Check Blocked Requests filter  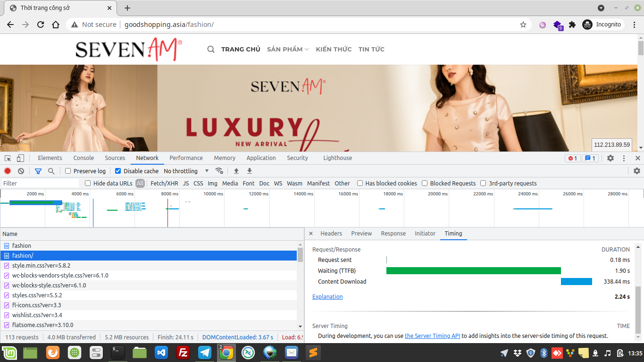pyautogui.click(x=425, y=183)
